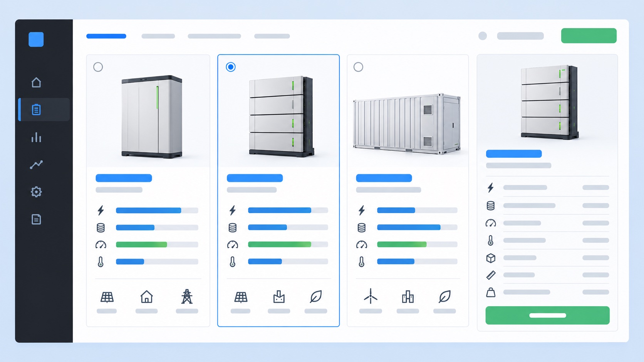Image resolution: width=644 pixels, height=362 pixels.
Task: Click the stacked card database icon
Action: pyautogui.click(x=232, y=228)
